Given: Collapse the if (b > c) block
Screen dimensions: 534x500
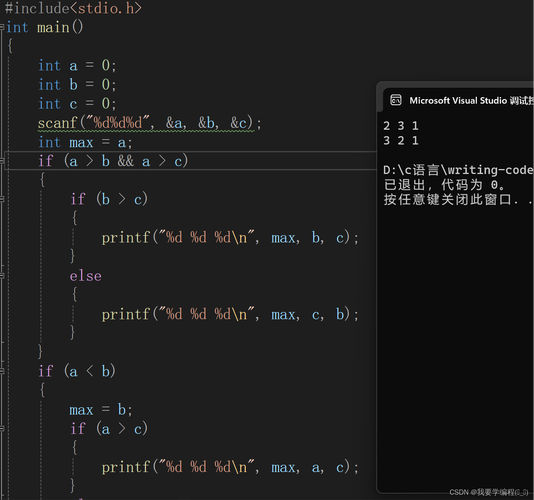Looking at the screenshot, I should pyautogui.click(x=2, y=199).
